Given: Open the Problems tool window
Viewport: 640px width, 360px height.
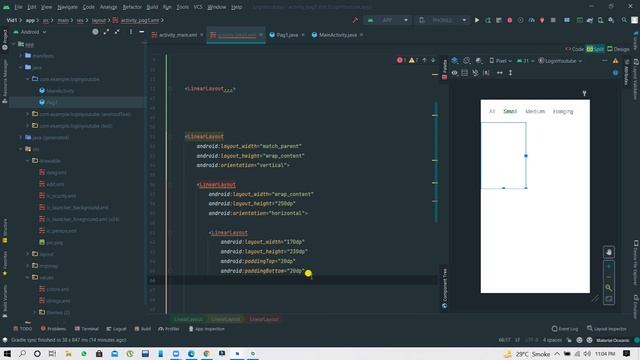Looking at the screenshot, I should pos(53,329).
